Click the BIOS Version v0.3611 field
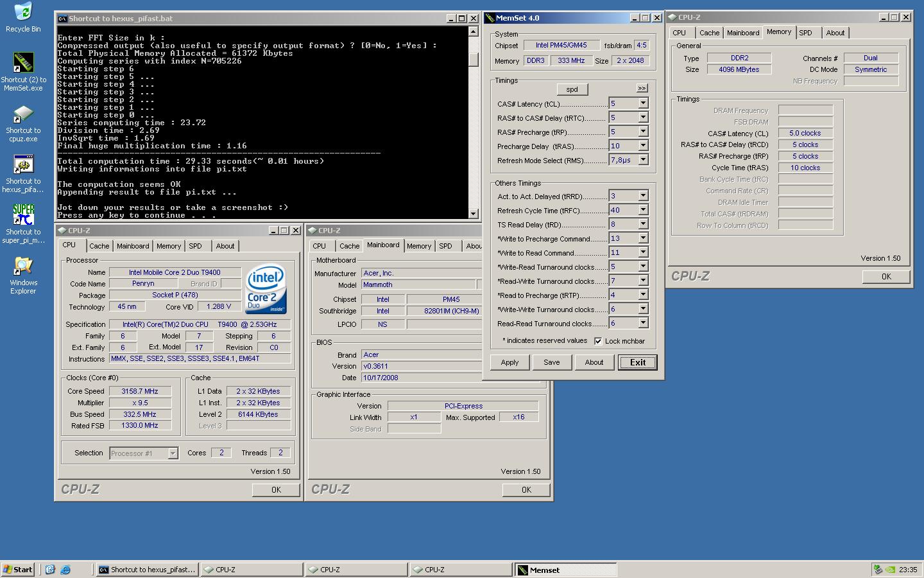The height and width of the screenshot is (578, 924). pos(421,366)
